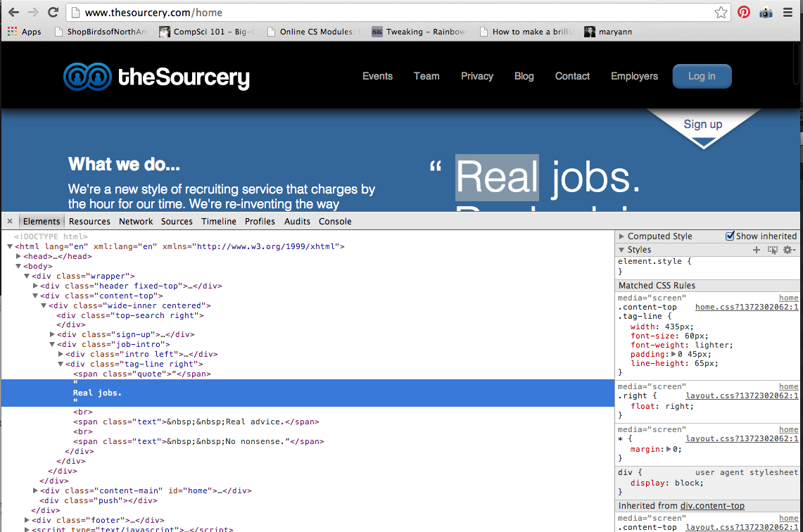Switch to Network tab
The height and width of the screenshot is (532, 803).
click(x=136, y=221)
